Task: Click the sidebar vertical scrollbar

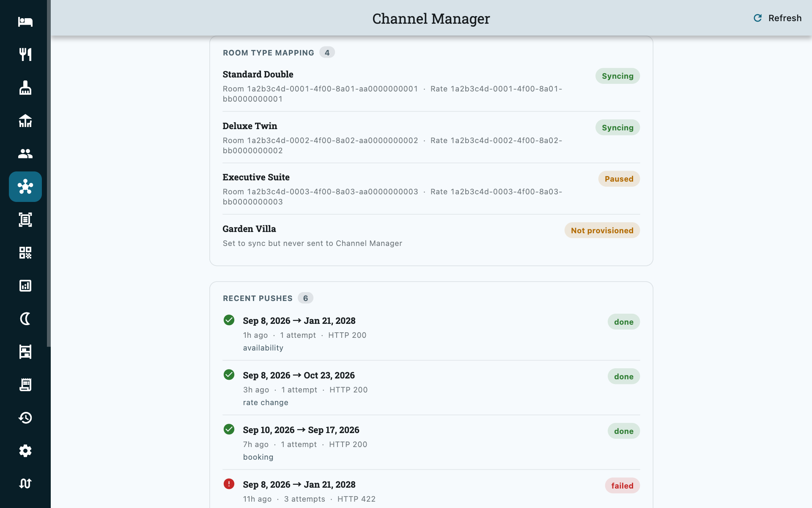Action: 49,174
